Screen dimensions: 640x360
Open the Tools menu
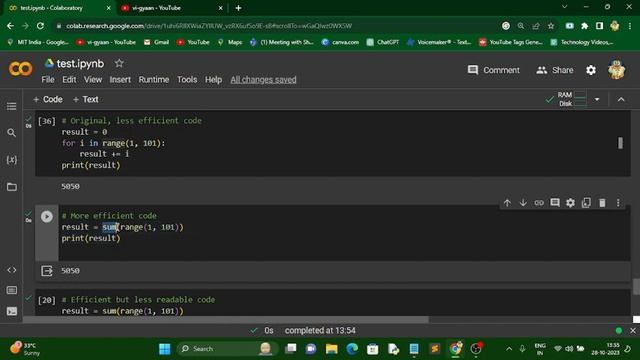[187, 80]
